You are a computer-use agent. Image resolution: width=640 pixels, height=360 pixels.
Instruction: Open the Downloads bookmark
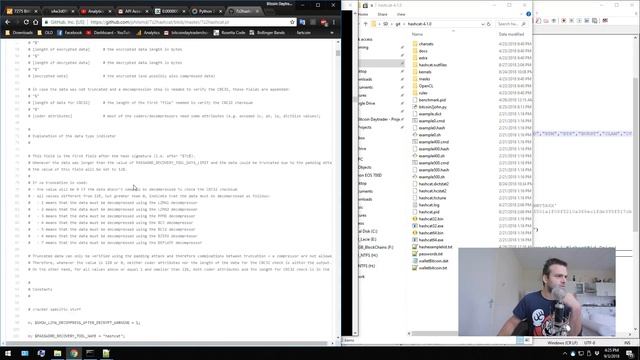tap(19, 33)
